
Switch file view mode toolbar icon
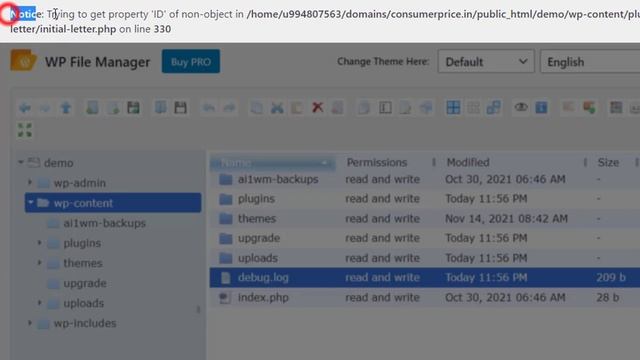click(x=616, y=108)
